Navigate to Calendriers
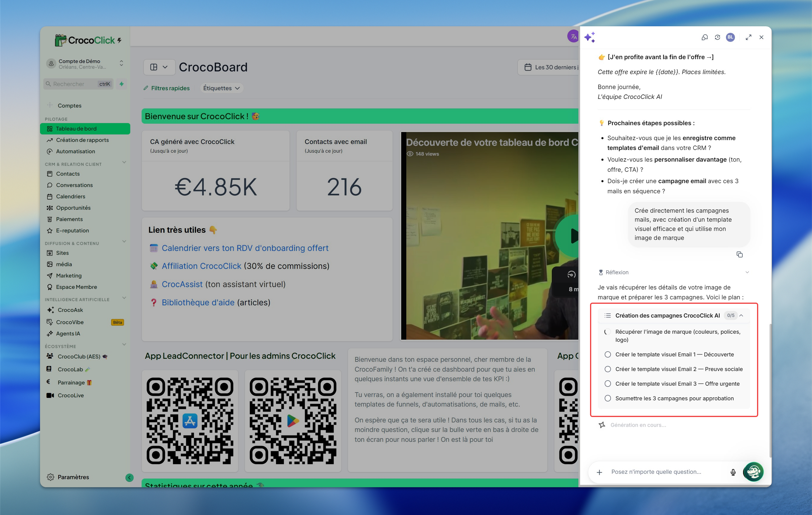 (71, 196)
